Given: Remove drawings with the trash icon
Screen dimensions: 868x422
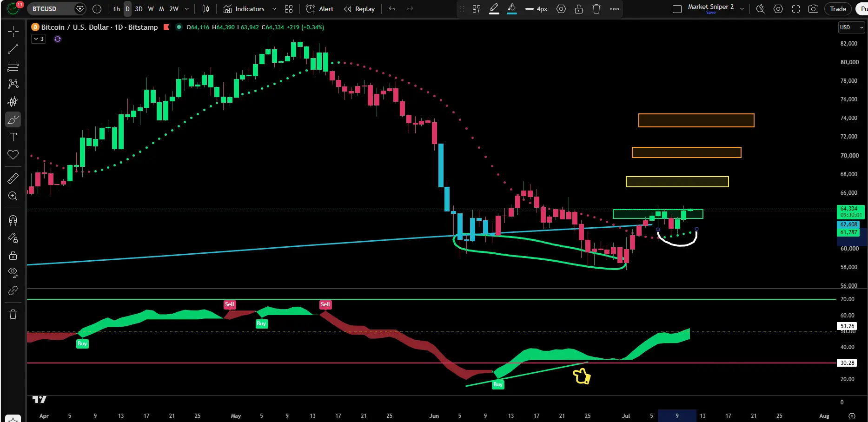Looking at the screenshot, I should tap(13, 314).
